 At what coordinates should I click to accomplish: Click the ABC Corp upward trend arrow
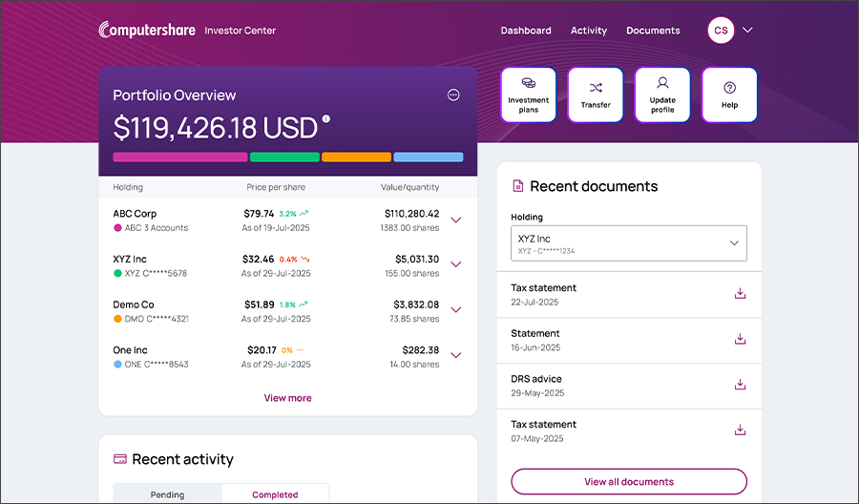pos(304,214)
